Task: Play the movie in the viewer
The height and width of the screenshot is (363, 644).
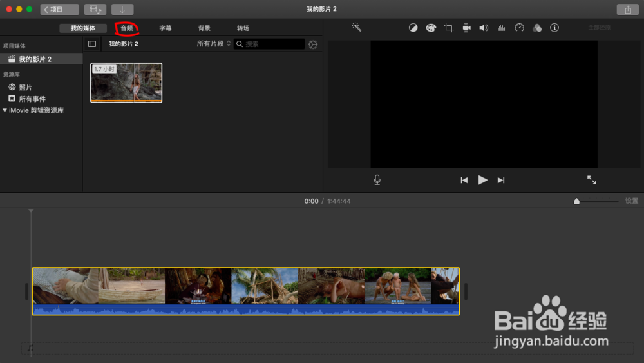Action: pyautogui.click(x=482, y=180)
